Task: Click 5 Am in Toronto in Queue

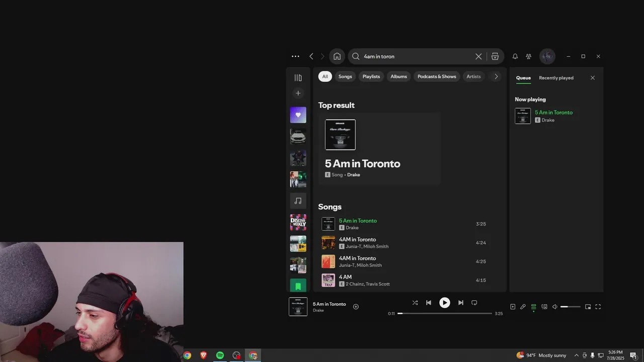Action: pyautogui.click(x=553, y=113)
